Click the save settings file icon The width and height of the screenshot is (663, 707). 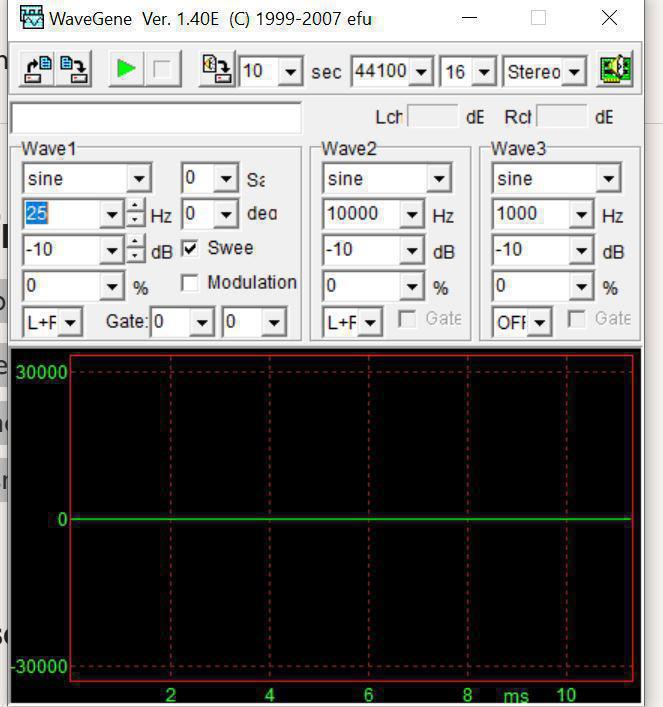[x=74, y=69]
